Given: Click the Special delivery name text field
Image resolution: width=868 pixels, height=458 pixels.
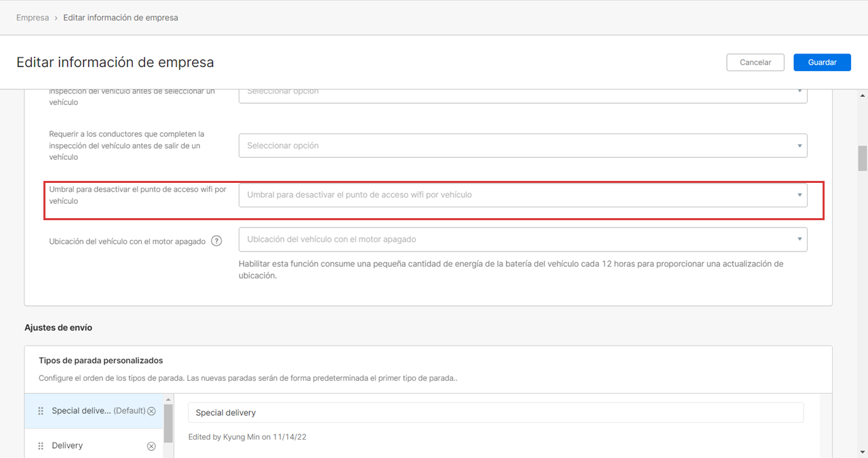Looking at the screenshot, I should 495,413.
